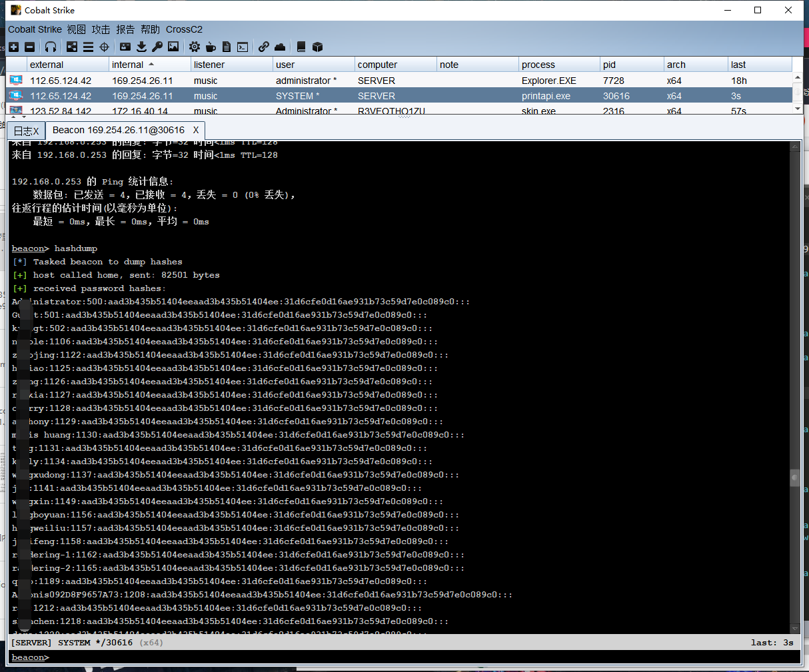Click console scrollbar up arrow

click(795, 146)
